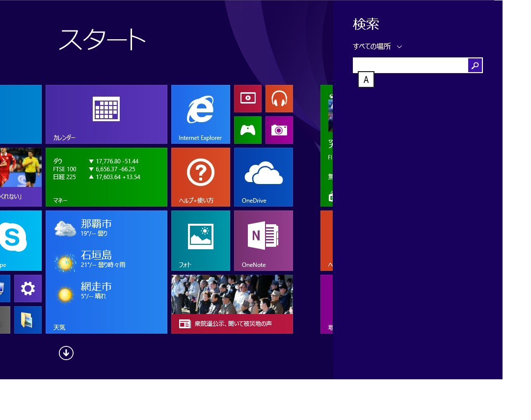Open the カレンダー calendar tile

[106, 114]
